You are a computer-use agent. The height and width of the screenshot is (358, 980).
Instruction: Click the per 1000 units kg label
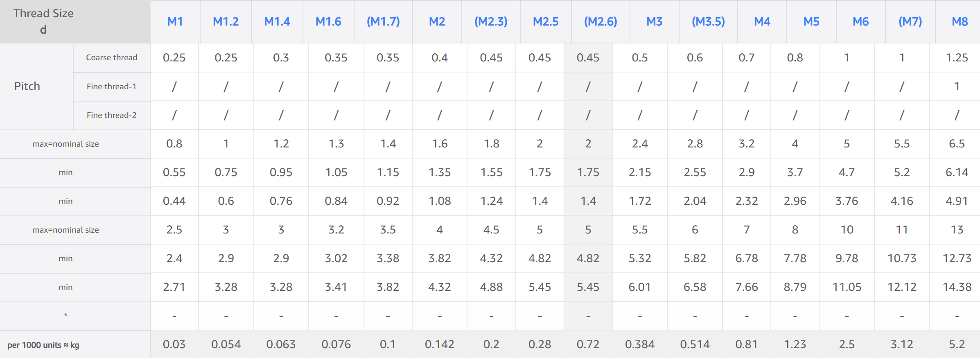click(x=43, y=345)
